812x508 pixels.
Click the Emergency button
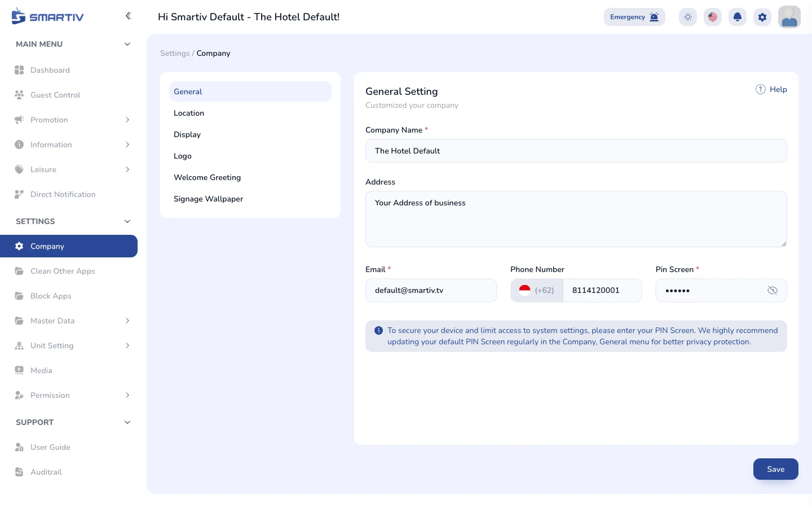634,17
